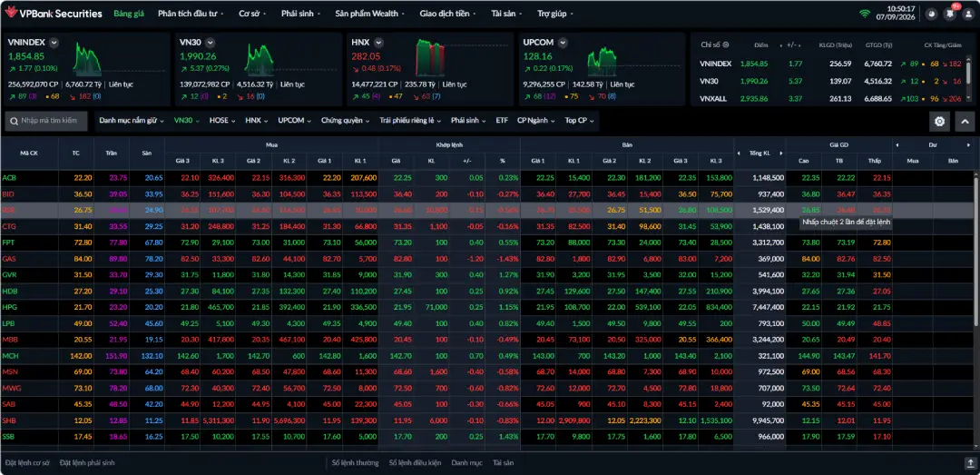Open the top Phái sinh menu
Viewport: 980px width, 475px height.
[x=300, y=14]
